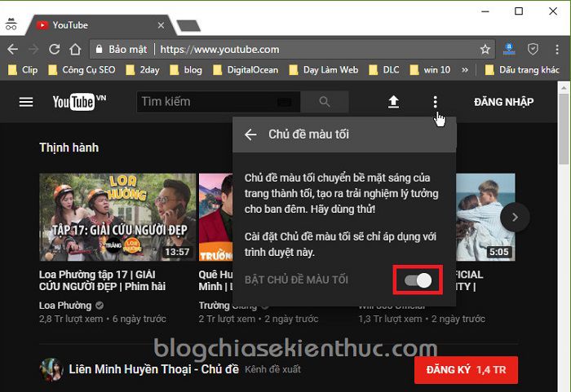
Task: Bookmark this page with the star icon
Action: click(x=485, y=49)
